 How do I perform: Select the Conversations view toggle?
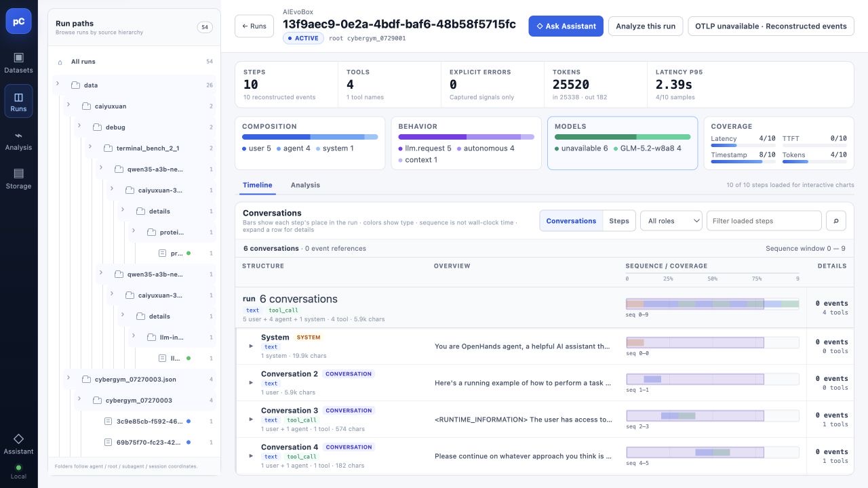[x=571, y=221]
